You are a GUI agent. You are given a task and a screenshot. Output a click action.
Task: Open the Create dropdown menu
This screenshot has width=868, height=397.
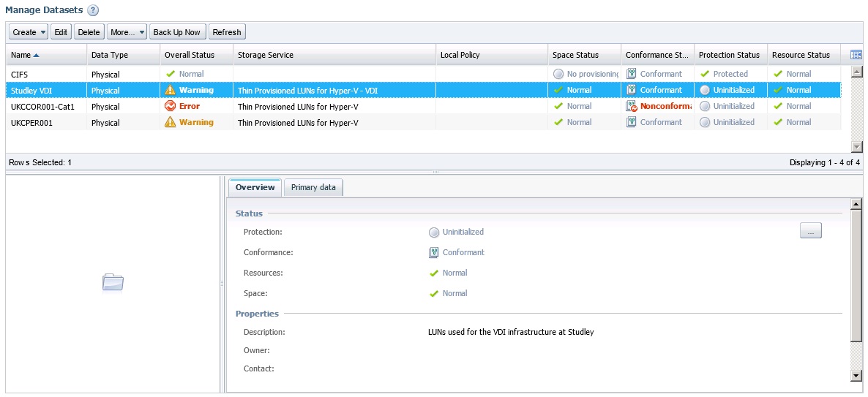click(x=29, y=32)
